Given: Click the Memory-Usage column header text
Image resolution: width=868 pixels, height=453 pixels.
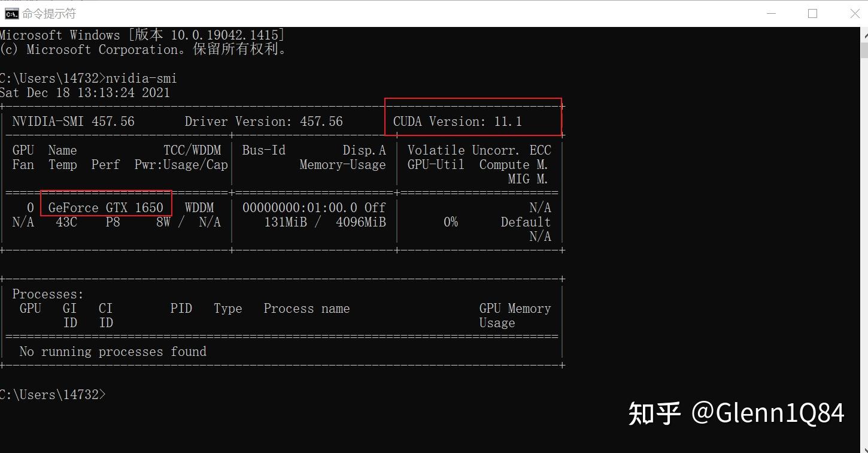Looking at the screenshot, I should click(x=342, y=164).
